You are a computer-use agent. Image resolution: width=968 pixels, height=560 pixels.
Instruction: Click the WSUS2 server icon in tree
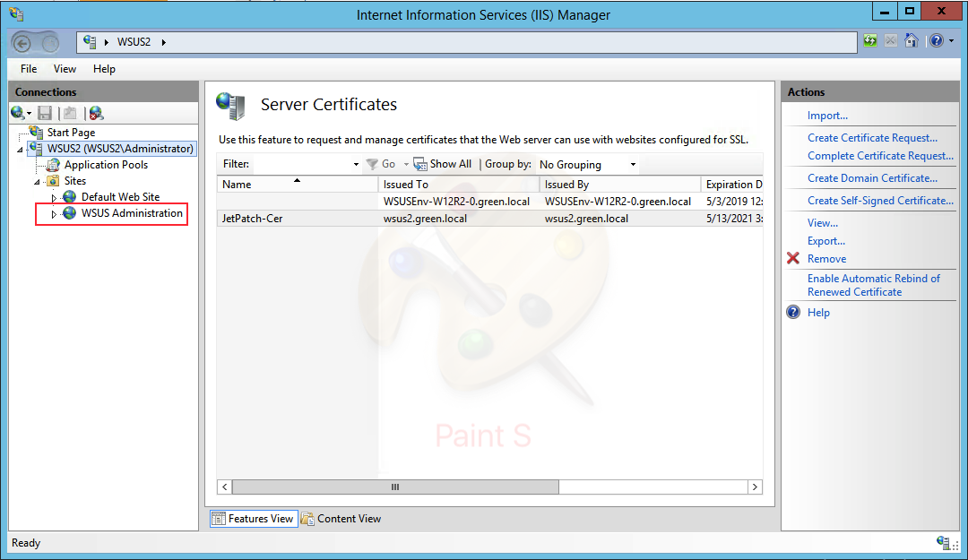click(36, 148)
